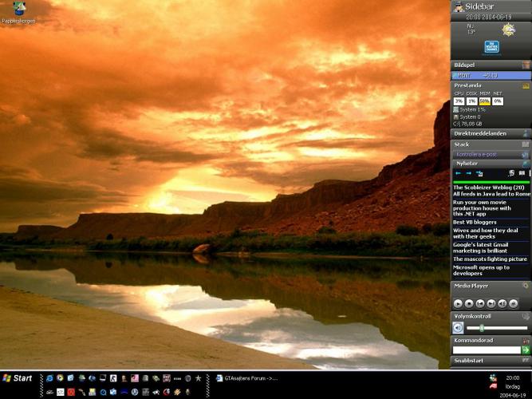Collapse the Kommandorad panel header
The height and width of the screenshot is (399, 532).
click(x=491, y=340)
